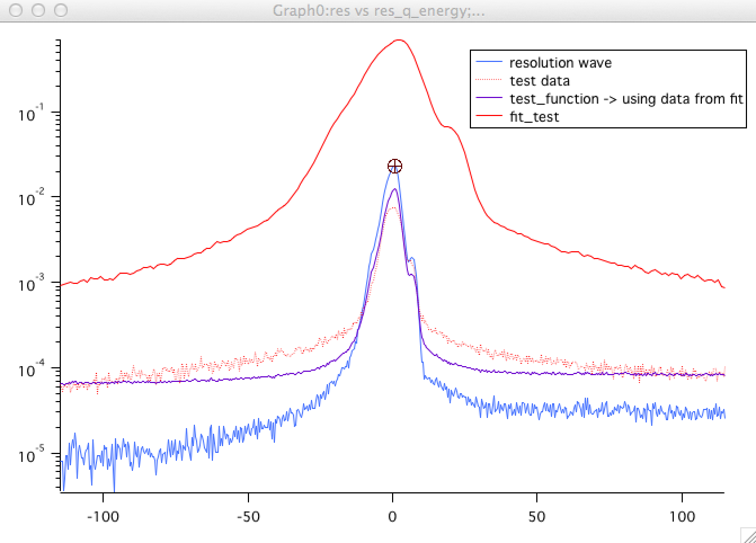Click the 'resolution wave' legend entry
Viewport: 756px width, 543px height.
(560, 63)
